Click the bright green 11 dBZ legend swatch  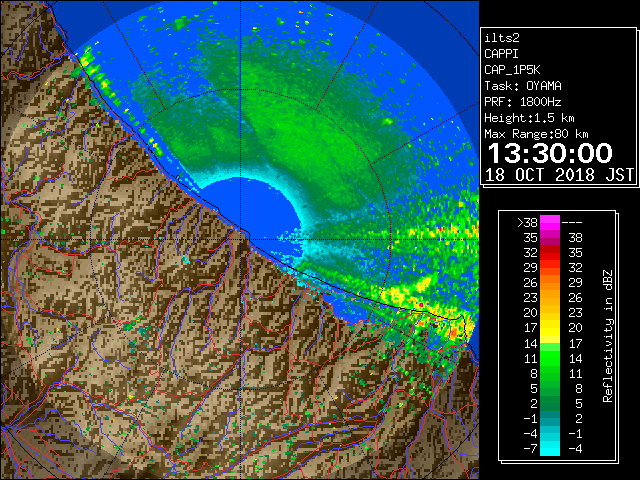click(x=550, y=358)
